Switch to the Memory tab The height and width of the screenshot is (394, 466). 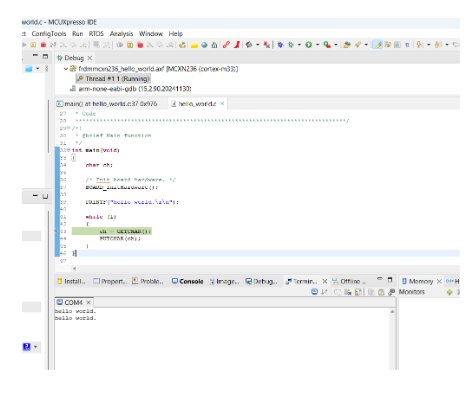pyautogui.click(x=417, y=281)
